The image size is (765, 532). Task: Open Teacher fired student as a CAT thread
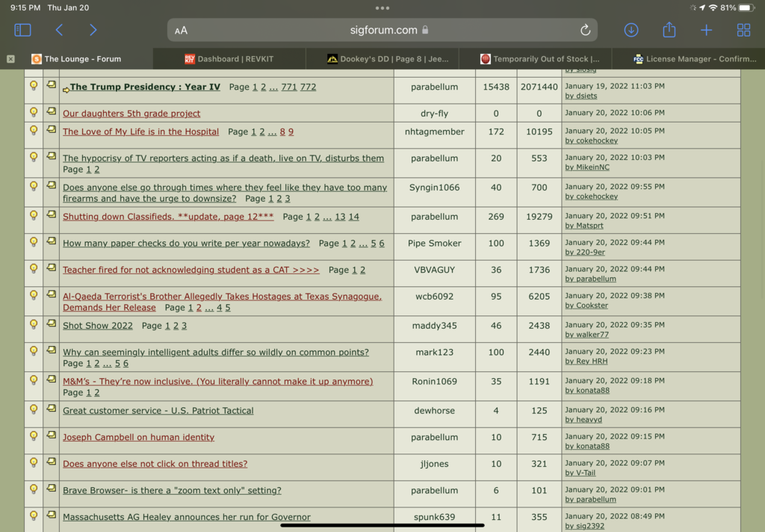(x=191, y=270)
